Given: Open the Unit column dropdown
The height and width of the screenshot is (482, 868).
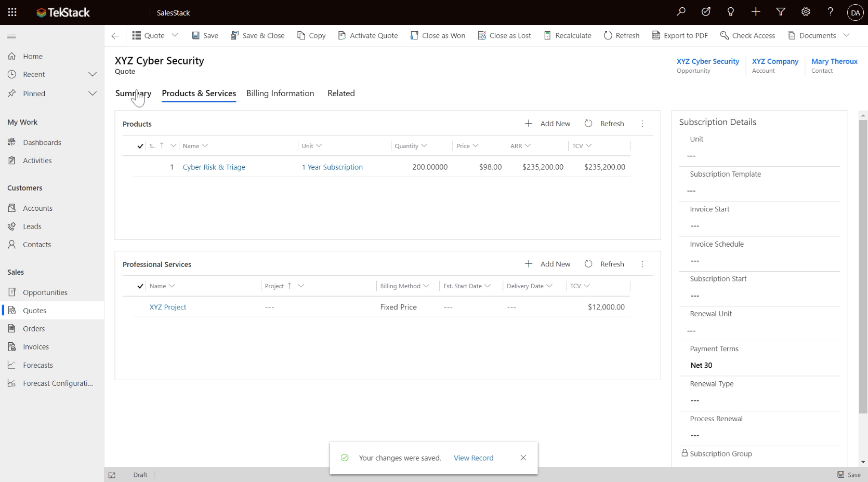Looking at the screenshot, I should point(319,146).
